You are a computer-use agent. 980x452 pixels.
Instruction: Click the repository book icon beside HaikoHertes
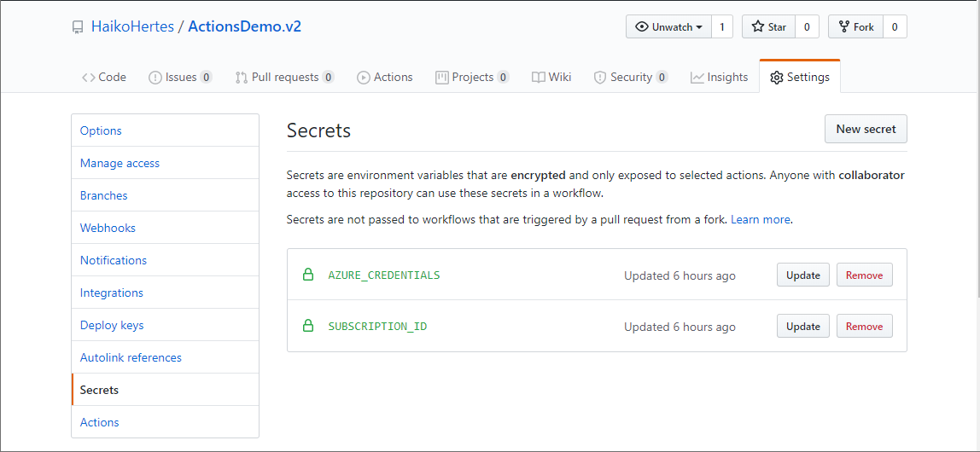[79, 27]
